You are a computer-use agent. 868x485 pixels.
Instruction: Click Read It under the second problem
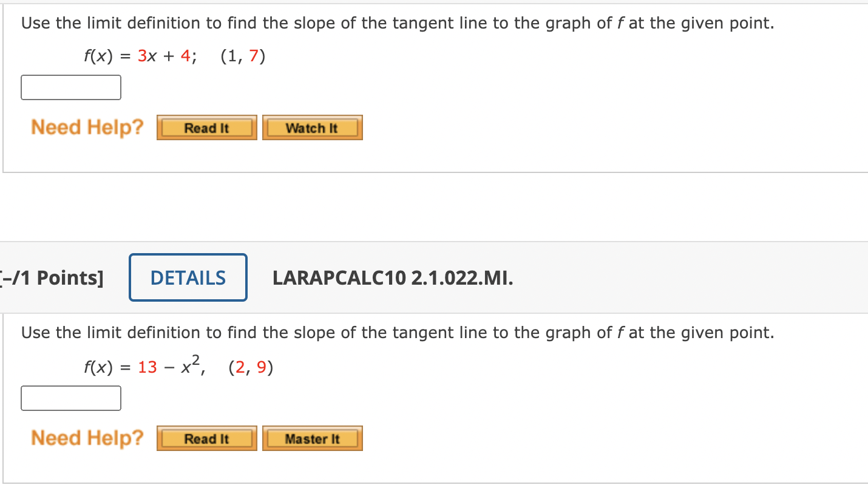pyautogui.click(x=206, y=438)
